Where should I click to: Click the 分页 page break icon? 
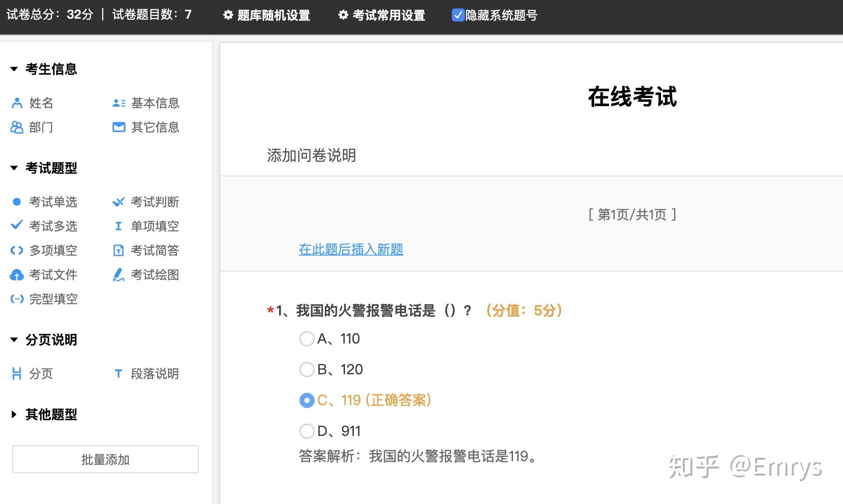click(x=17, y=374)
